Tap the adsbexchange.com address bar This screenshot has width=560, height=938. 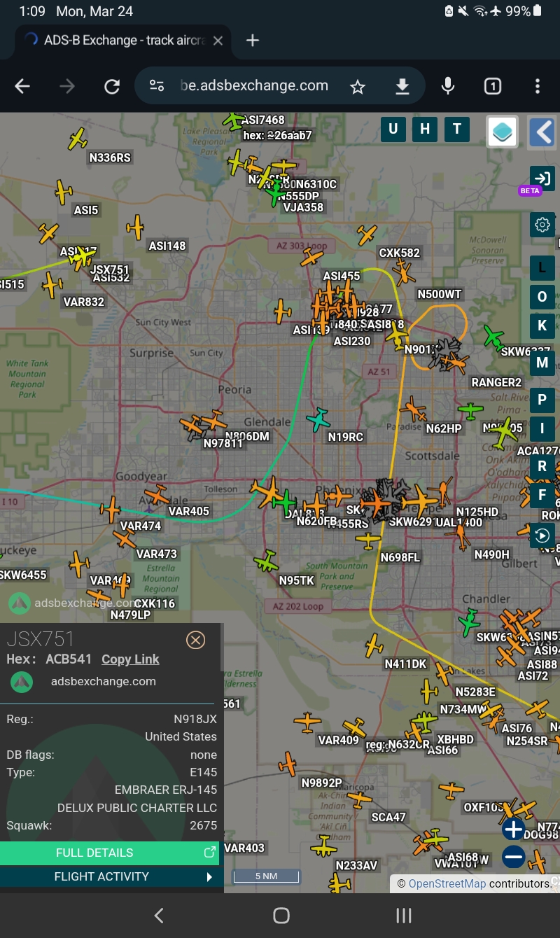254,86
